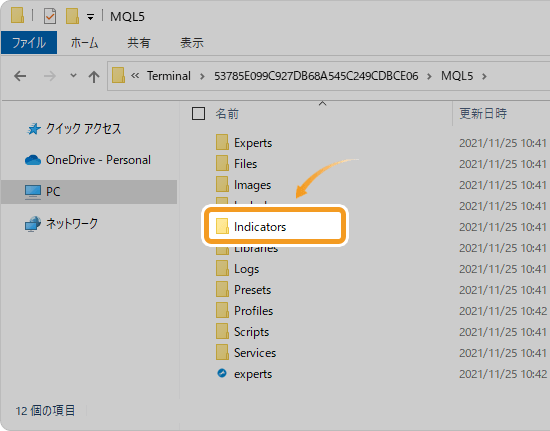Select the Scripts folder name
This screenshot has height=431, width=550.
(251, 332)
